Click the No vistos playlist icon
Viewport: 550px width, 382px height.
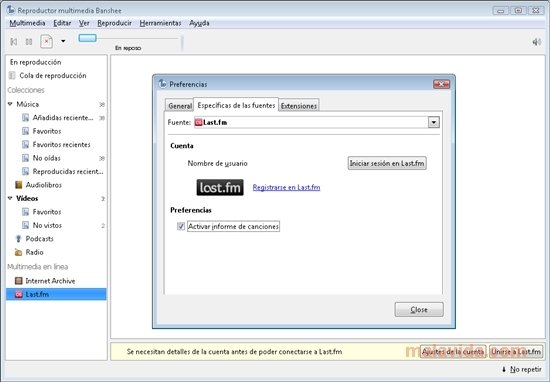pyautogui.click(x=25, y=225)
